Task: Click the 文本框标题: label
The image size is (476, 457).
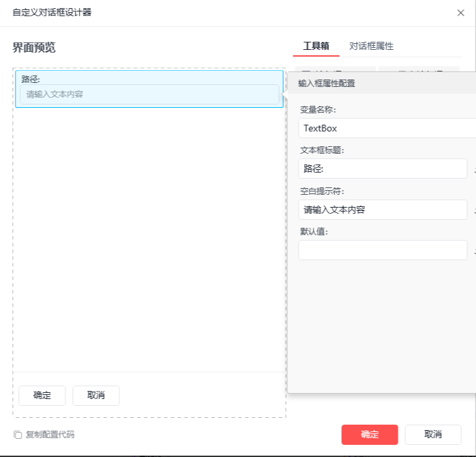Action: [x=322, y=150]
